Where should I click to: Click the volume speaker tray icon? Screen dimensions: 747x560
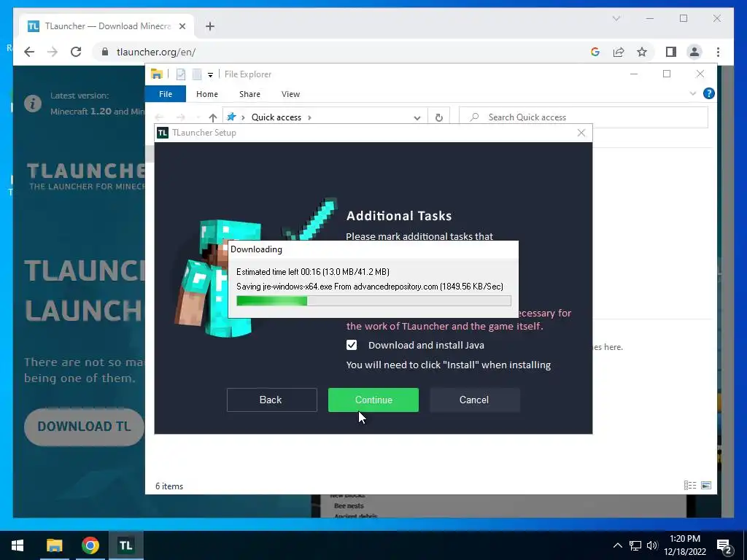652,545
